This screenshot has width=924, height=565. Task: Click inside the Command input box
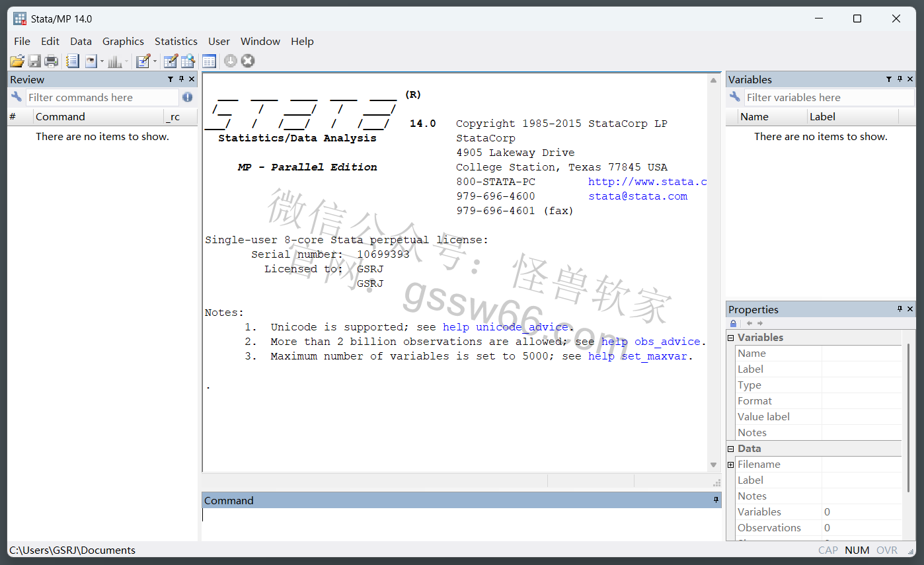point(461,524)
